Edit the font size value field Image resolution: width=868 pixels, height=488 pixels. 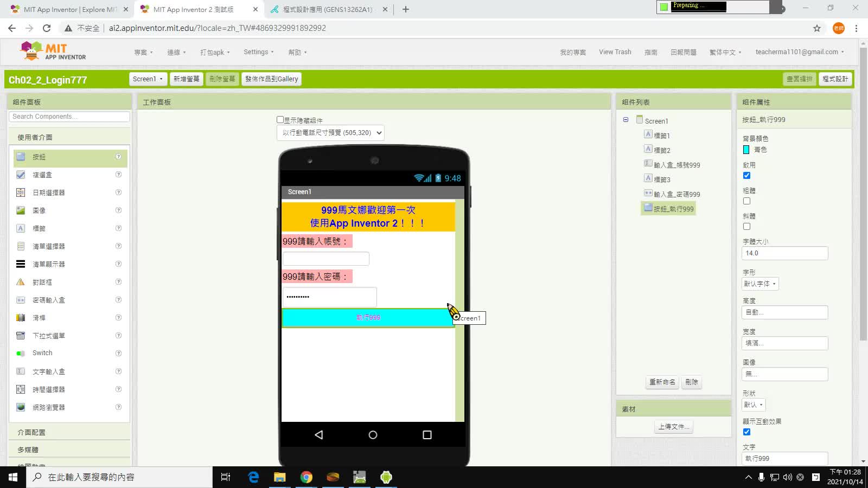[784, 253]
